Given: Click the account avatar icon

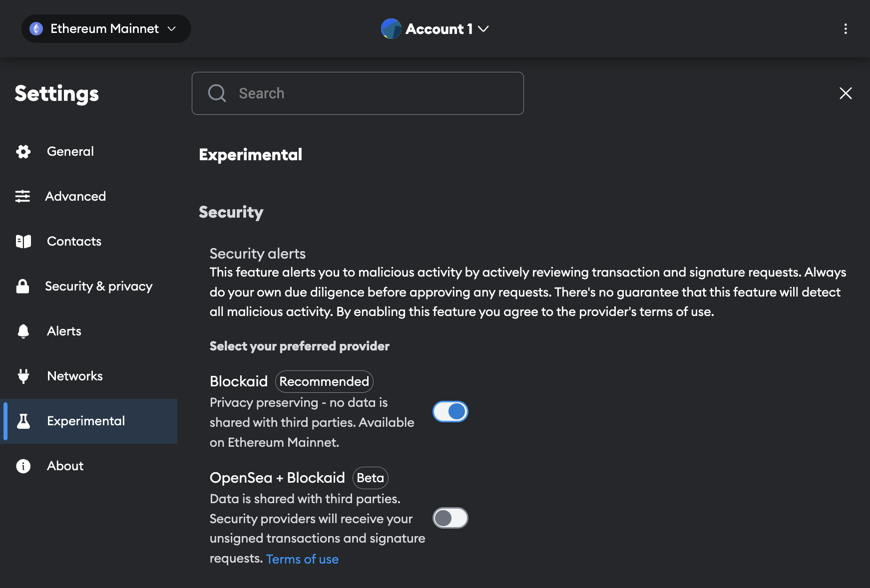Looking at the screenshot, I should point(391,29).
